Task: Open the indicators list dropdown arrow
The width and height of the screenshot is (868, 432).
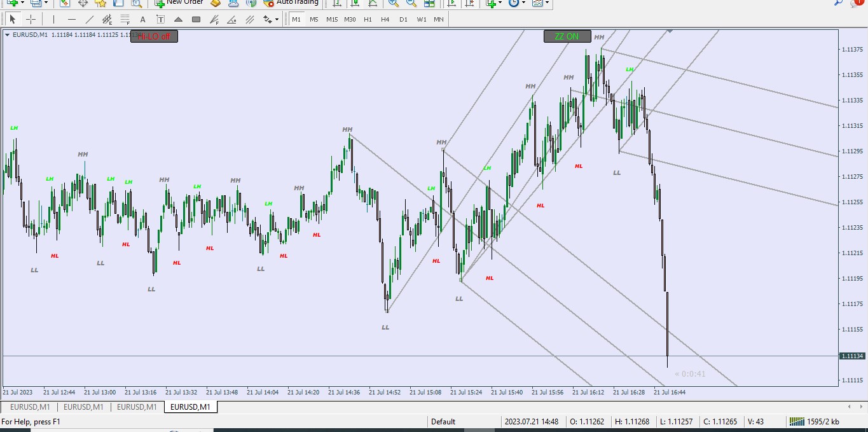Action: pyautogui.click(x=500, y=3)
